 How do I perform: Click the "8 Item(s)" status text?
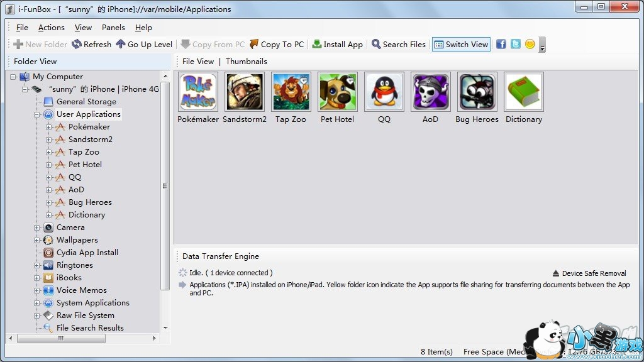pyautogui.click(x=436, y=352)
